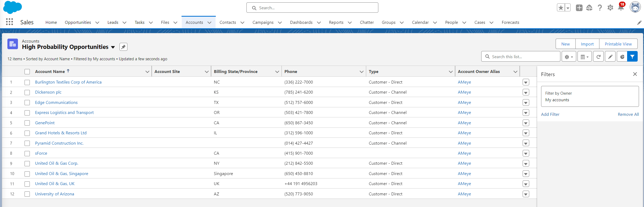The image size is (644, 207).
Task: Select Burlington Textiles Corp of America checkbox
Action: click(x=27, y=82)
